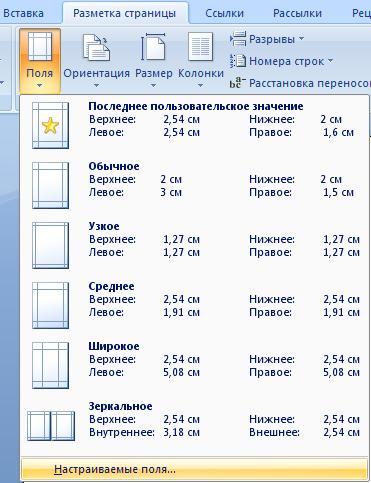Click the Внешнее label in Зеркальное
The width and height of the screenshot is (371, 483).
274,432
